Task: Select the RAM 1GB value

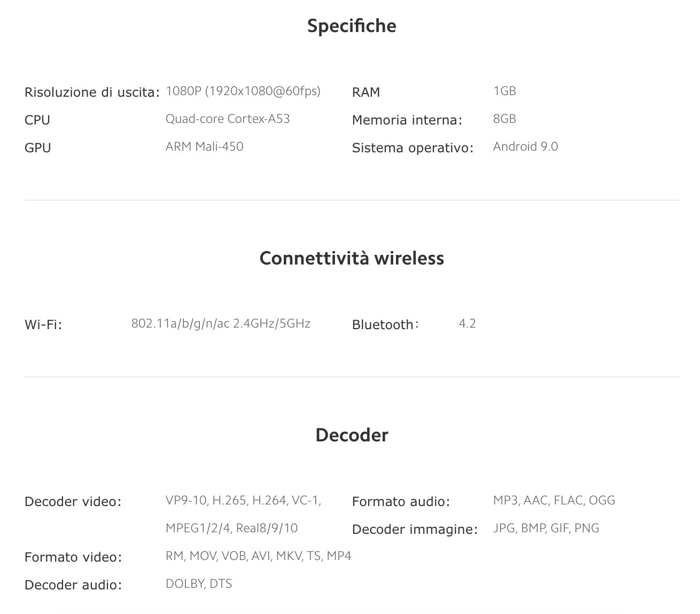Action: (x=504, y=91)
